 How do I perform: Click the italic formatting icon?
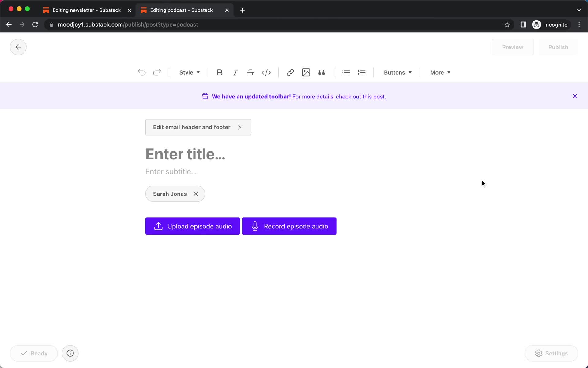pyautogui.click(x=235, y=72)
